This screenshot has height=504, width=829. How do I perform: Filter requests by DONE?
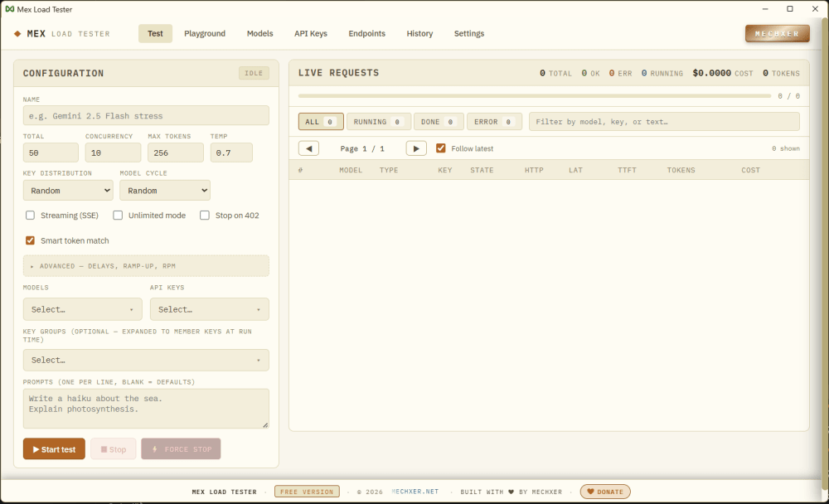click(x=439, y=122)
